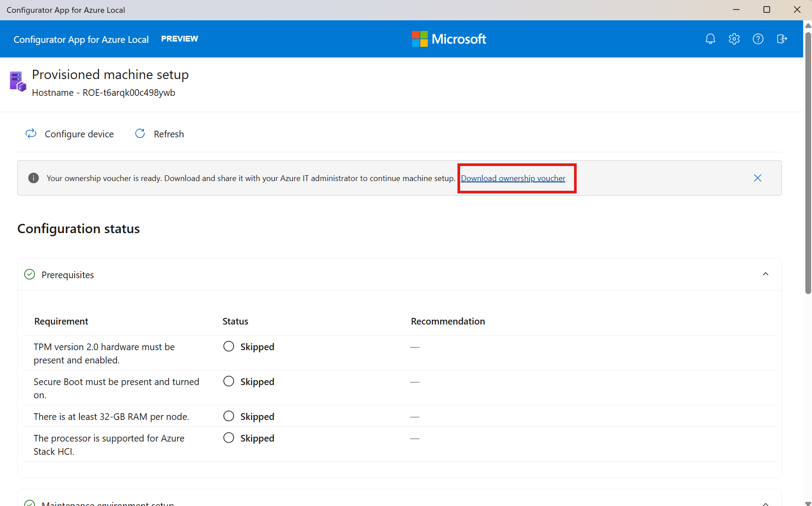Click the Hostname ROE-t6arqk00c498ywb text
Viewport: 812px width, 506px height.
click(104, 93)
